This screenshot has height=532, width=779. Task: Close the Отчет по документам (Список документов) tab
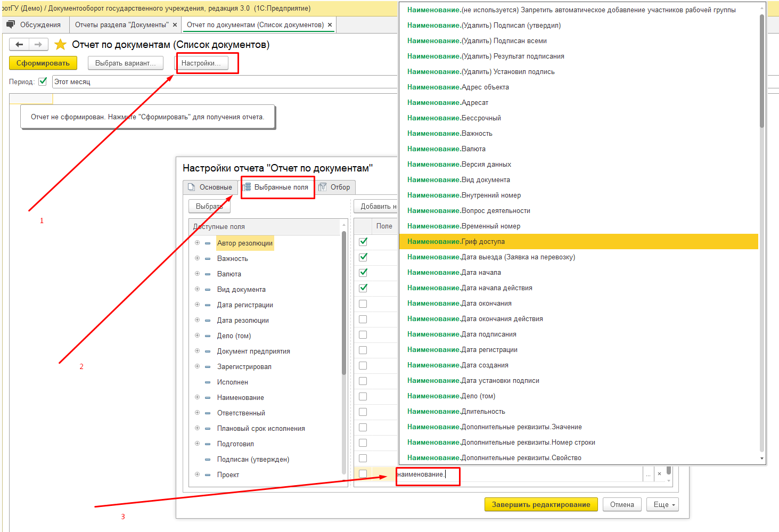point(330,25)
